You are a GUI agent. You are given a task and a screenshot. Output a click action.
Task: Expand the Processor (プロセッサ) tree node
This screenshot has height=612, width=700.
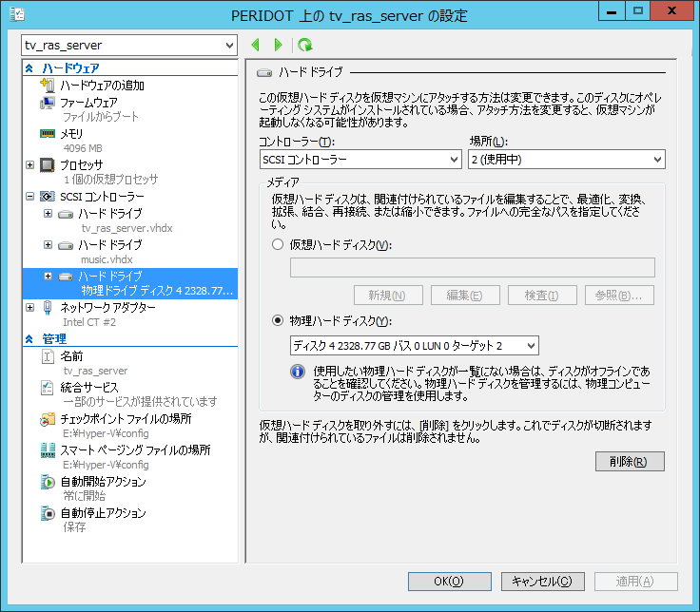29,164
